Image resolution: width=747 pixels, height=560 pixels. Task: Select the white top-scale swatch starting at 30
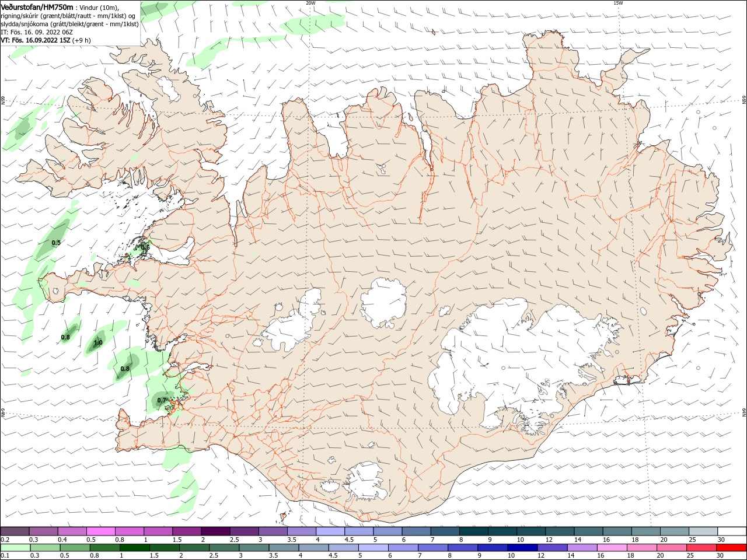[732, 531]
